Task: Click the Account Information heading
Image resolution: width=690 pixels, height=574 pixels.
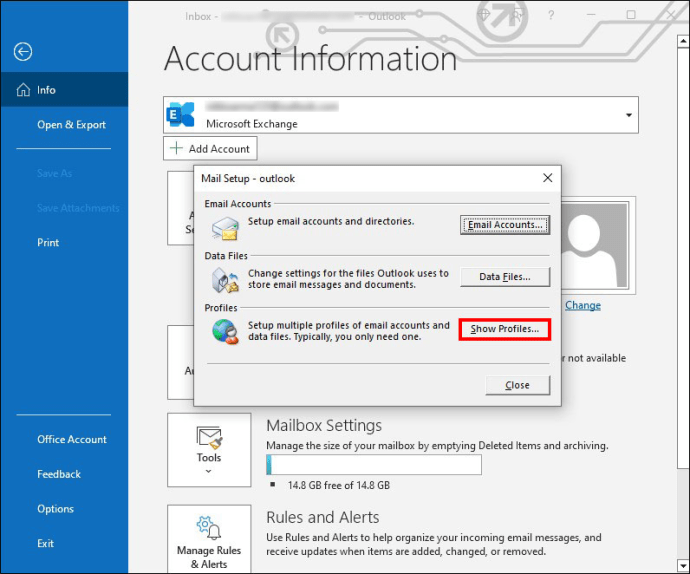Action: point(311,59)
